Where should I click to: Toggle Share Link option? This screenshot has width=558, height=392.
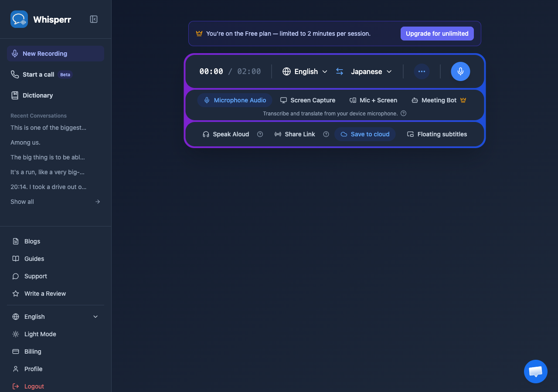pyautogui.click(x=295, y=134)
